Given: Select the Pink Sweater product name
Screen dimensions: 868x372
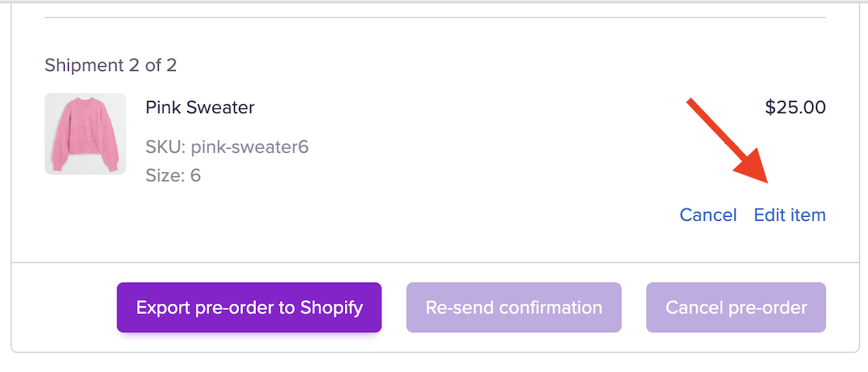Looking at the screenshot, I should point(200,107).
